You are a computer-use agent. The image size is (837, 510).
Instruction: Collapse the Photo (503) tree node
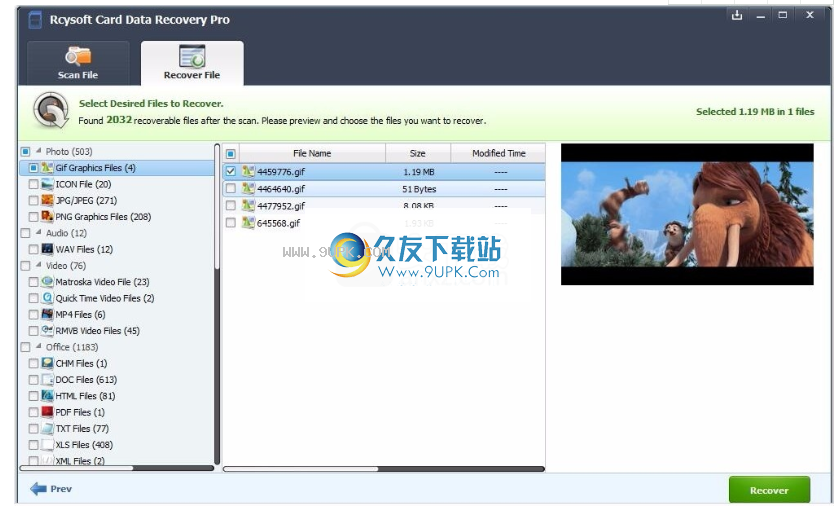tap(39, 151)
